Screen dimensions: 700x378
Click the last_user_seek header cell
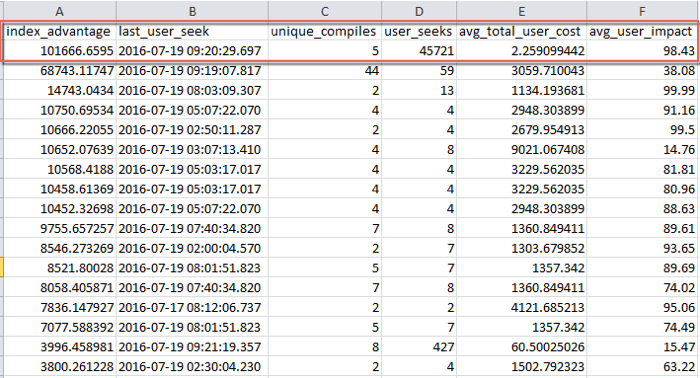(192, 31)
